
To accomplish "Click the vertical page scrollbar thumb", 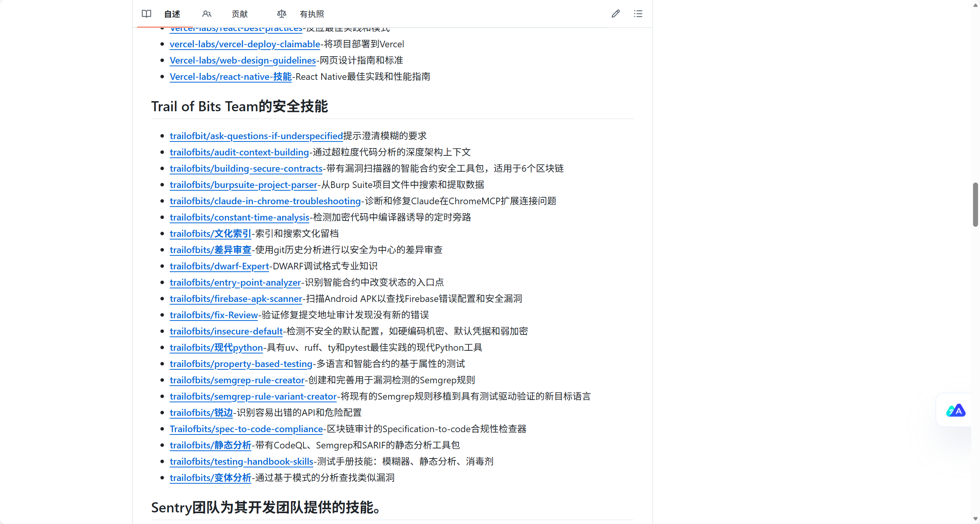I will coord(975,204).
